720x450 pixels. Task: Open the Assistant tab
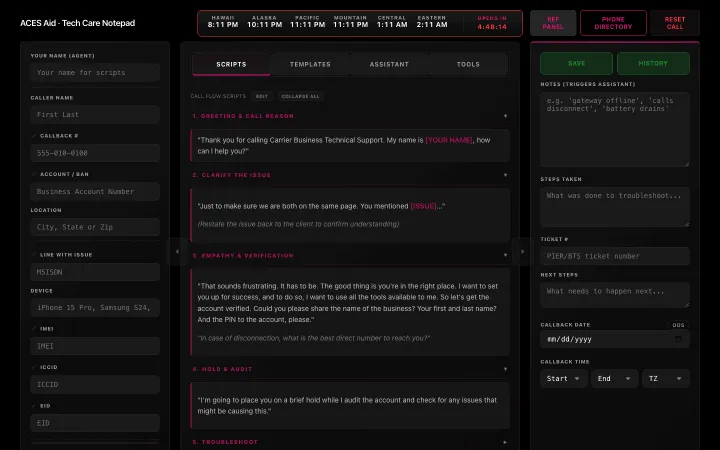click(389, 64)
